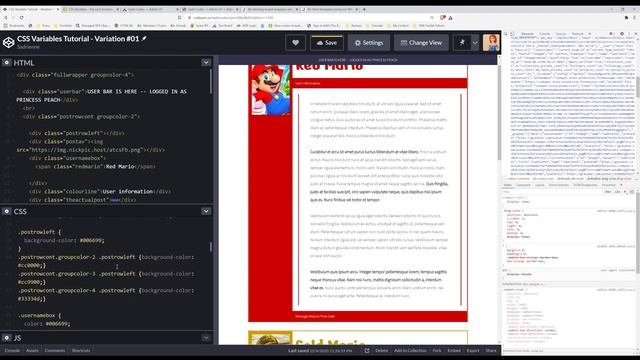Click Share in the footer bar

(491, 350)
